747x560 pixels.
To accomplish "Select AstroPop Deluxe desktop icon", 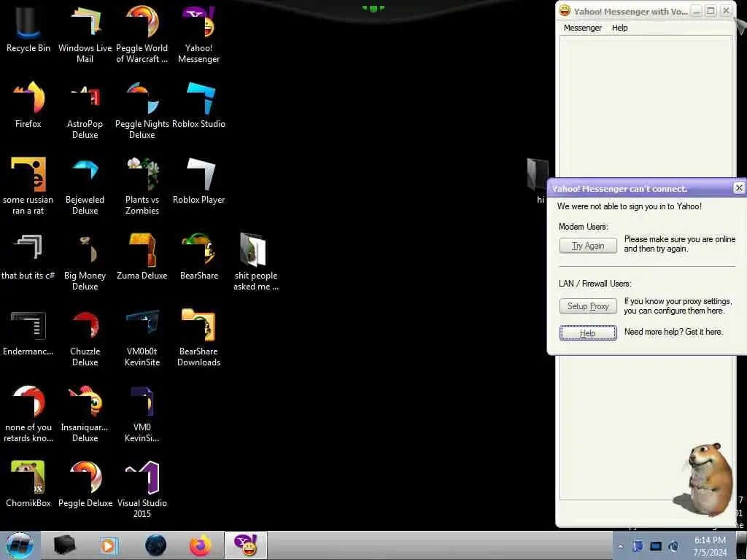I will click(85, 111).
